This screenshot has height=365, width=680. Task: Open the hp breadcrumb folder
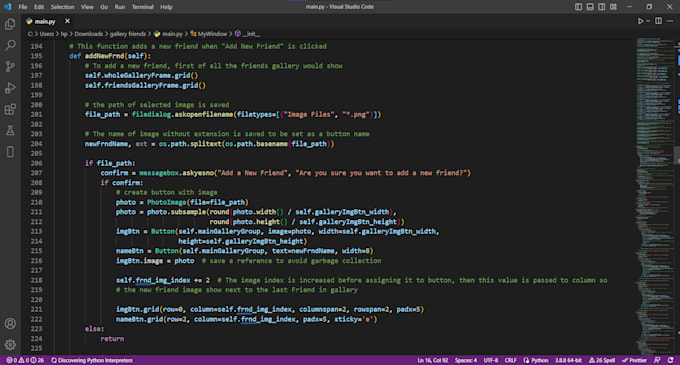64,34
